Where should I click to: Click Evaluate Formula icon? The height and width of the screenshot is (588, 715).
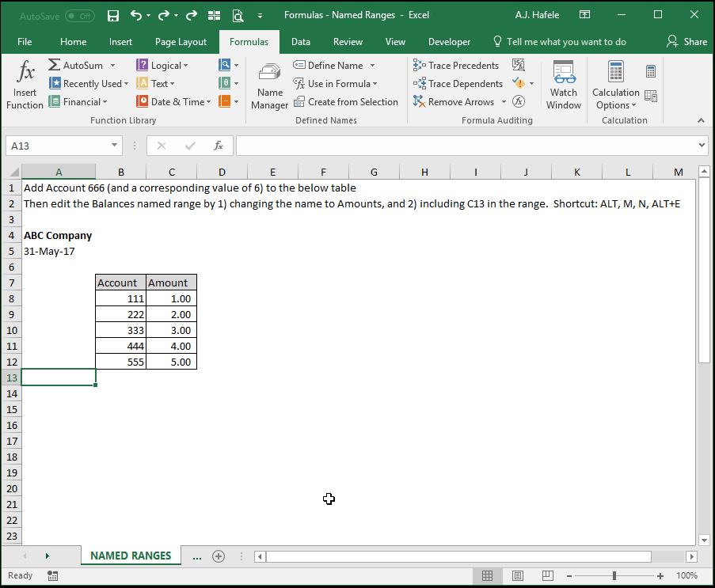click(x=519, y=101)
